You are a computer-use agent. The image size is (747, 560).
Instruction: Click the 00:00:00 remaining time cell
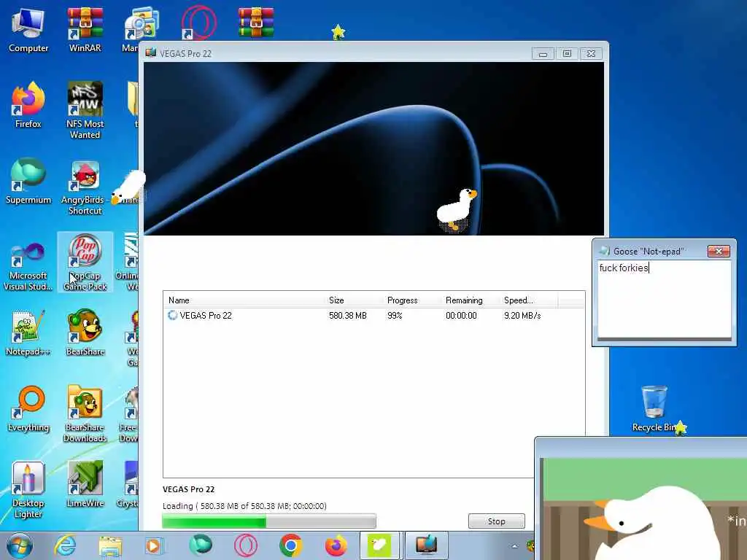pos(461,315)
